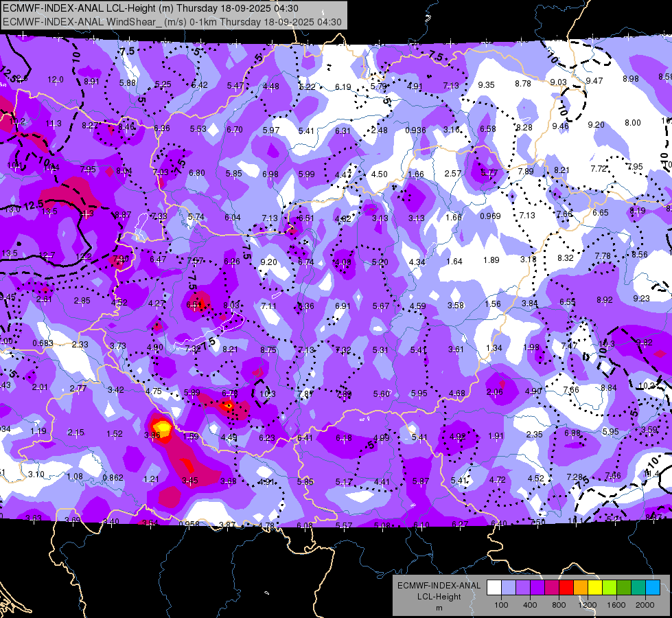
Task: Click the wind shear value 5.25
Action: tap(163, 84)
